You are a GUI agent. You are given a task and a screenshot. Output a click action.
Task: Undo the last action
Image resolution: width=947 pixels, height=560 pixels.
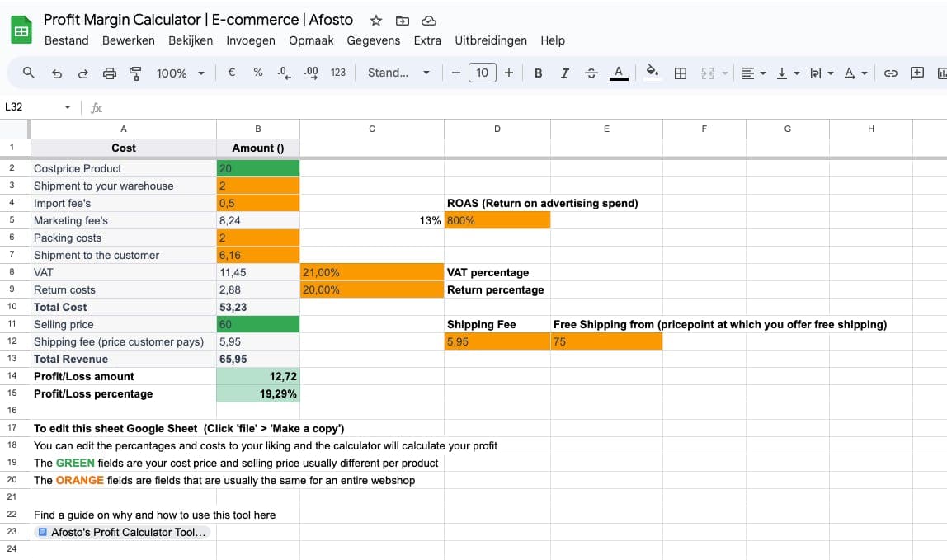point(57,73)
